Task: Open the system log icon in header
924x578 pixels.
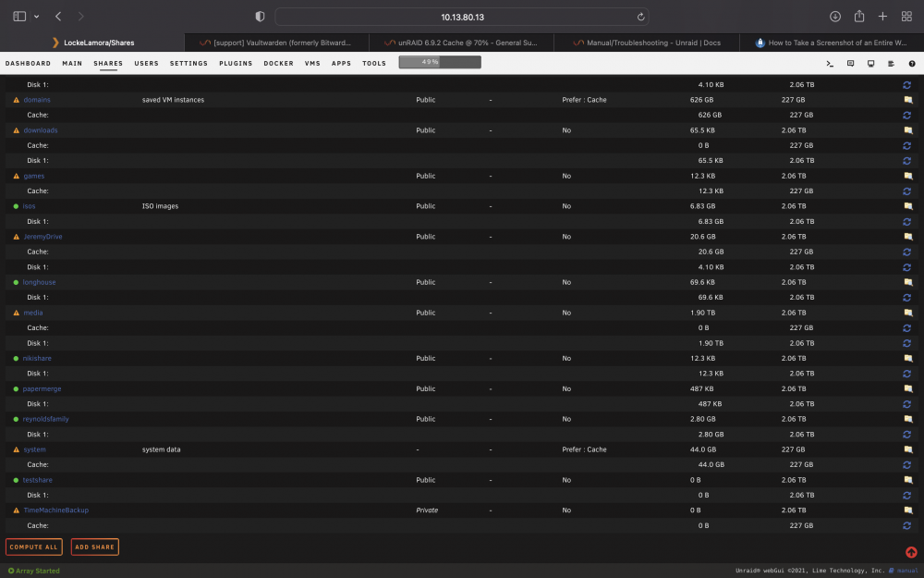Action: (891, 64)
